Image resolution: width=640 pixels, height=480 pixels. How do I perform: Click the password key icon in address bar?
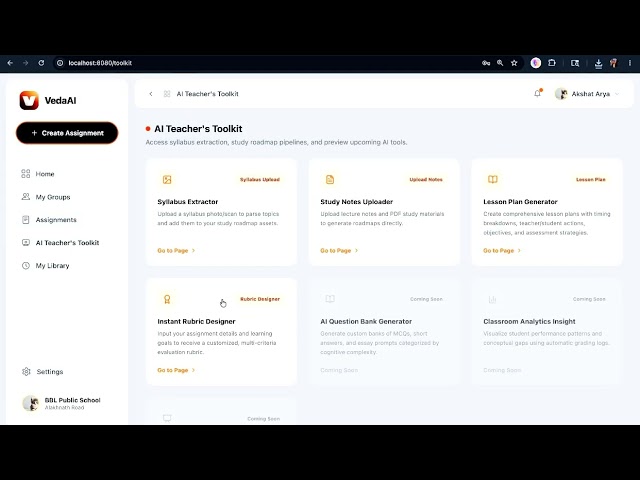tap(486, 63)
